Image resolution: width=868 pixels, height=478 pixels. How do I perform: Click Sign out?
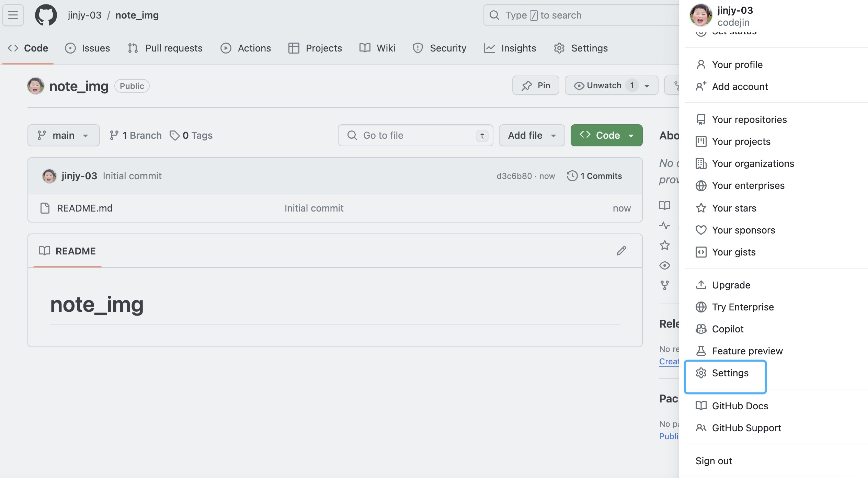[x=713, y=461]
